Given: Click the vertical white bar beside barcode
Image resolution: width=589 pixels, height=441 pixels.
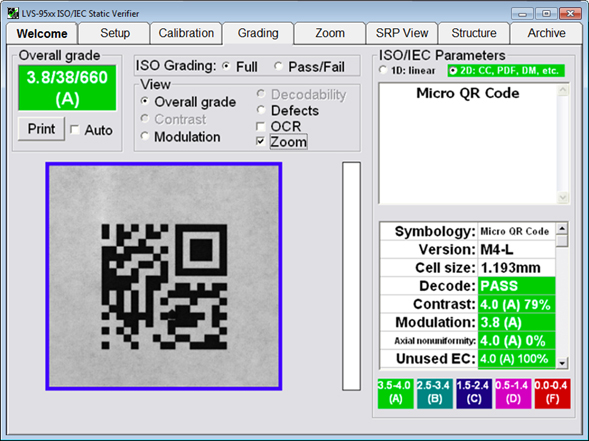Looking at the screenshot, I should (x=352, y=276).
